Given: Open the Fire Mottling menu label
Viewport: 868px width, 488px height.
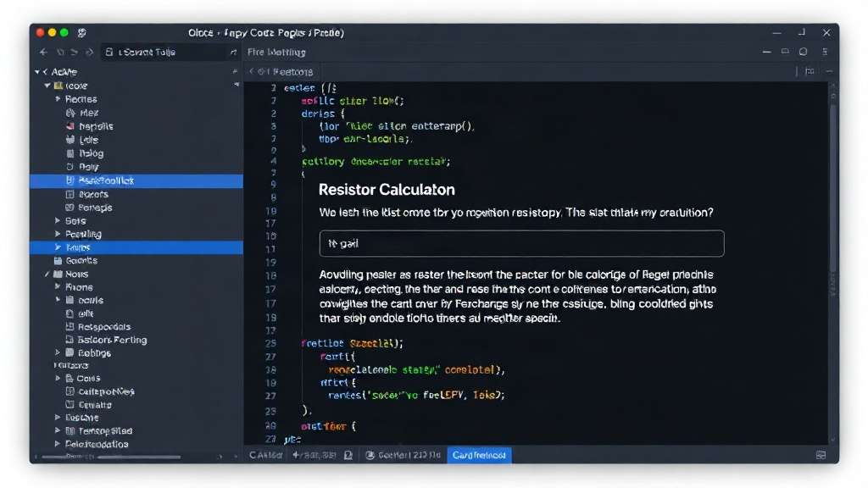Looking at the screenshot, I should click(276, 52).
